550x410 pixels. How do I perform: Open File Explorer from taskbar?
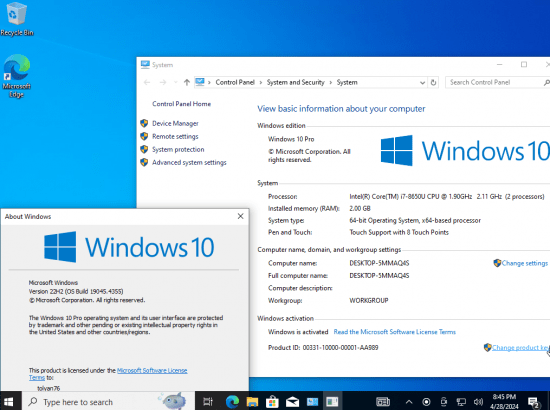coord(252,402)
